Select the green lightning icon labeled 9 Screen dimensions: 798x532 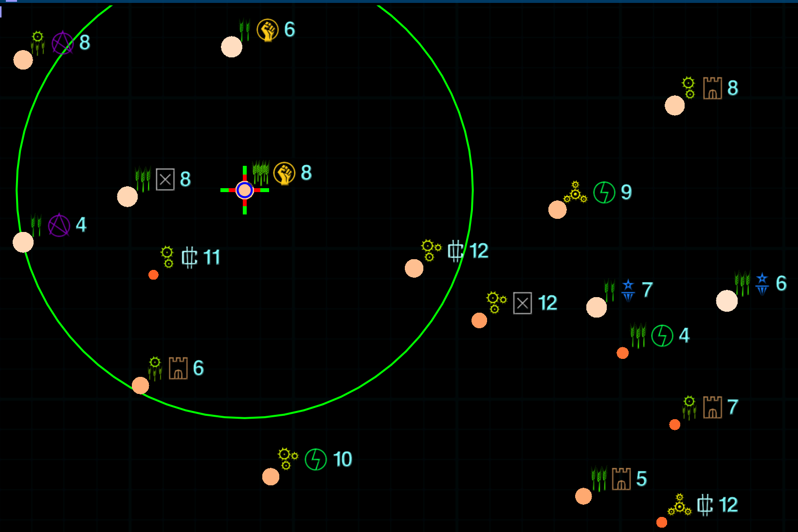pos(604,193)
